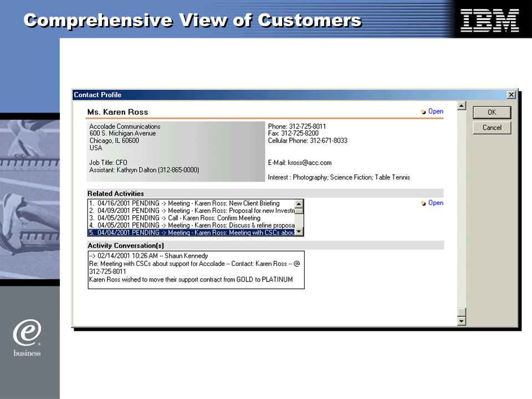Screen dimensions: 532x399
Task: Open related activity via lower Open link
Action: click(436, 203)
